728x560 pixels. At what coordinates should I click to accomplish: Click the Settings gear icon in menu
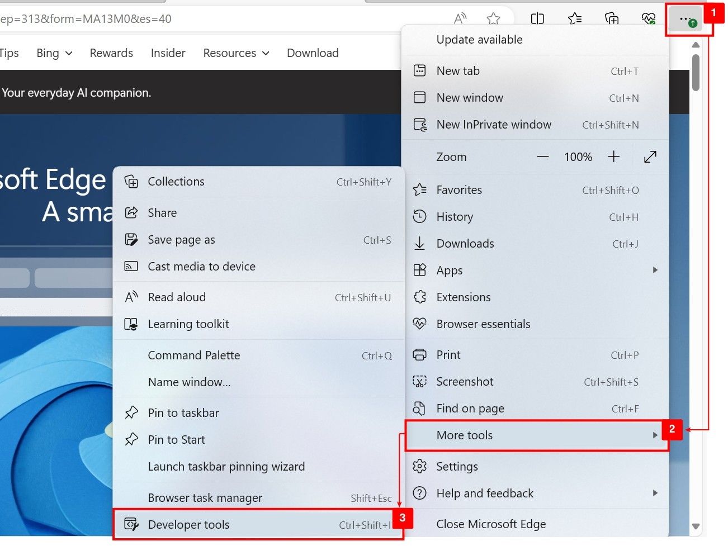point(419,466)
